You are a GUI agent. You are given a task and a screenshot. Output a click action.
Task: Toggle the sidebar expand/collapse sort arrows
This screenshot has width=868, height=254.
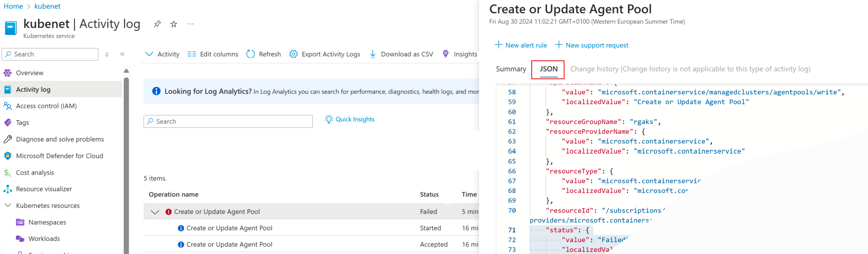[107, 54]
